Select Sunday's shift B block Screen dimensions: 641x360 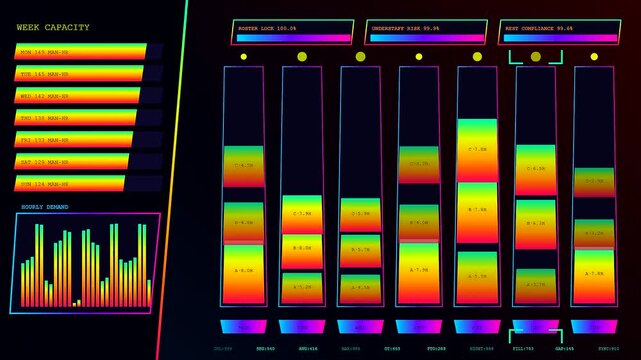[x=594, y=234]
